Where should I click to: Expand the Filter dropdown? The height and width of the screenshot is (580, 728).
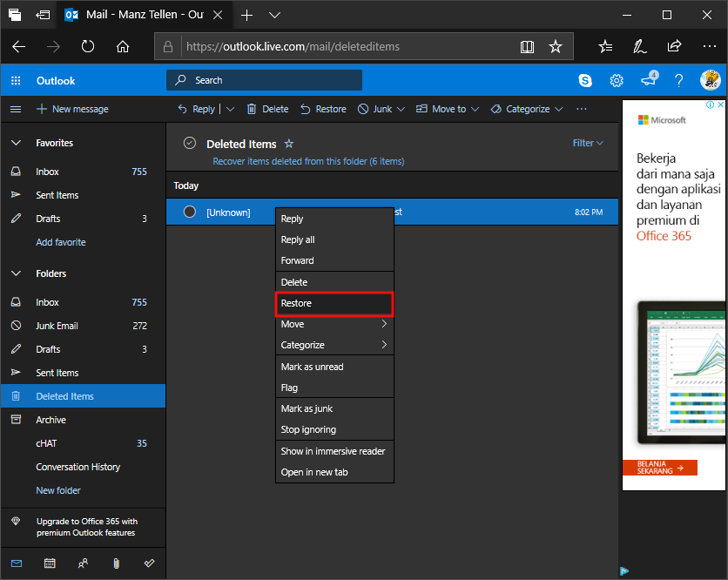588,143
